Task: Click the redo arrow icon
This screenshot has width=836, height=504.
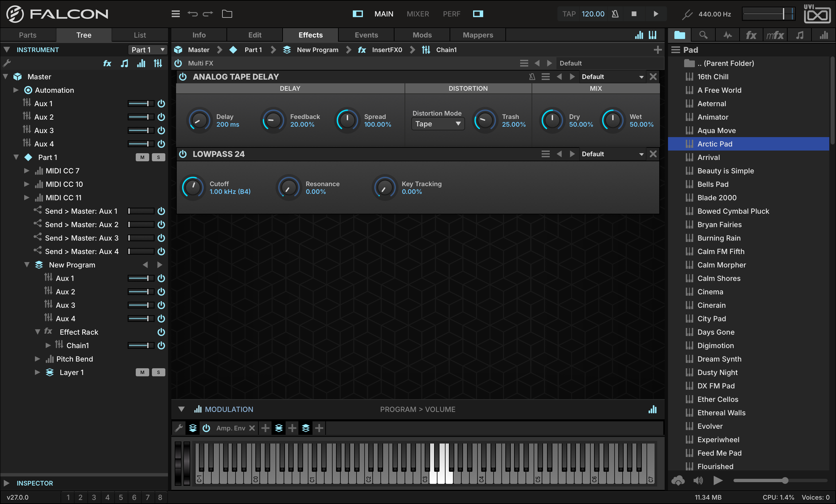Action: pos(208,14)
